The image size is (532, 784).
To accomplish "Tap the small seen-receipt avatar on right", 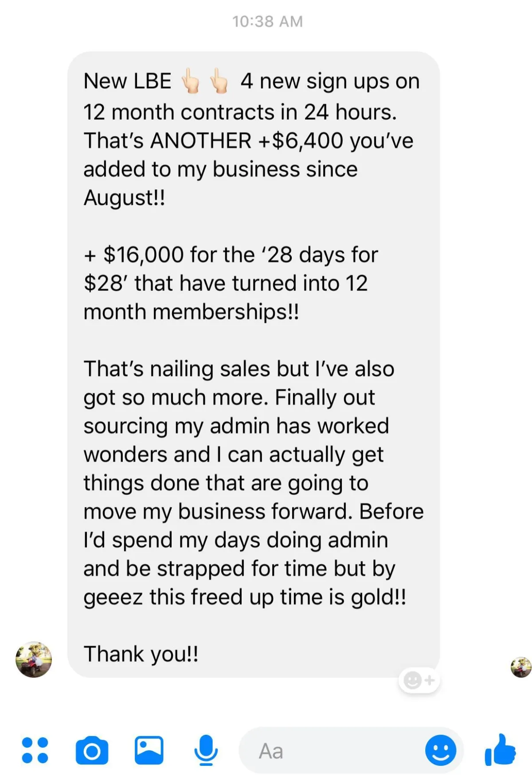I will [521, 667].
